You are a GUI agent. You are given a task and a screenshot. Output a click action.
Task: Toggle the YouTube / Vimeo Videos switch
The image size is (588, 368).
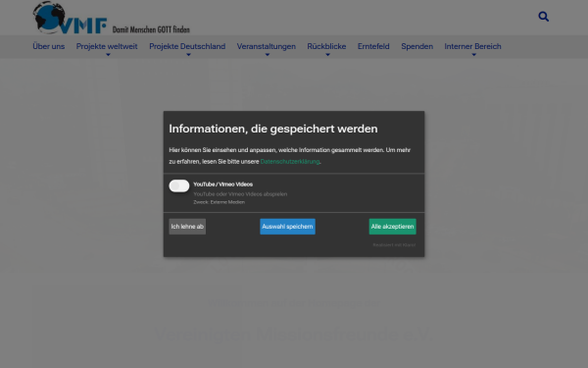[179, 185]
